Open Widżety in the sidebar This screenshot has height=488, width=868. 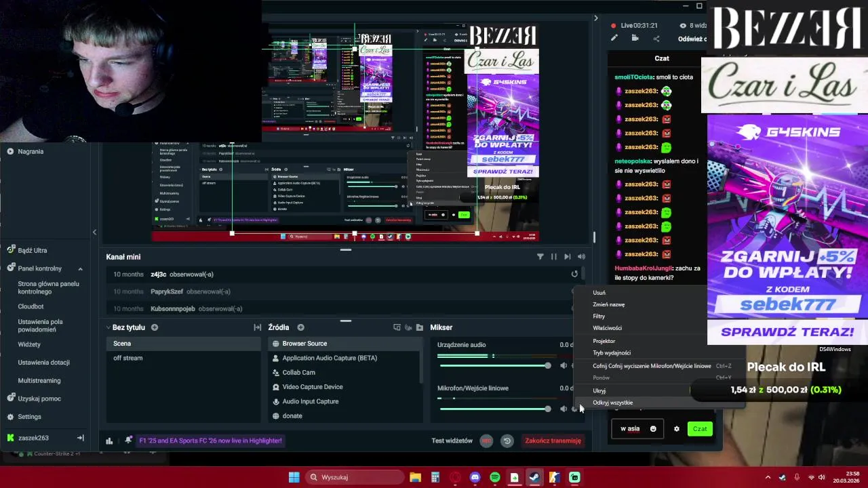click(29, 344)
